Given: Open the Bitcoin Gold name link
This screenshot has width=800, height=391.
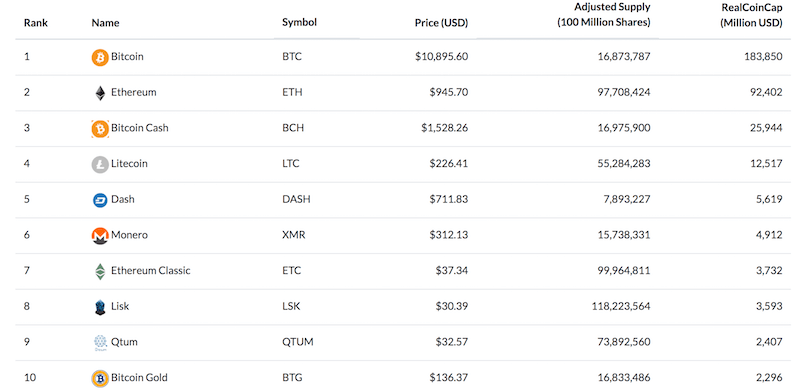Looking at the screenshot, I should pos(139,378).
